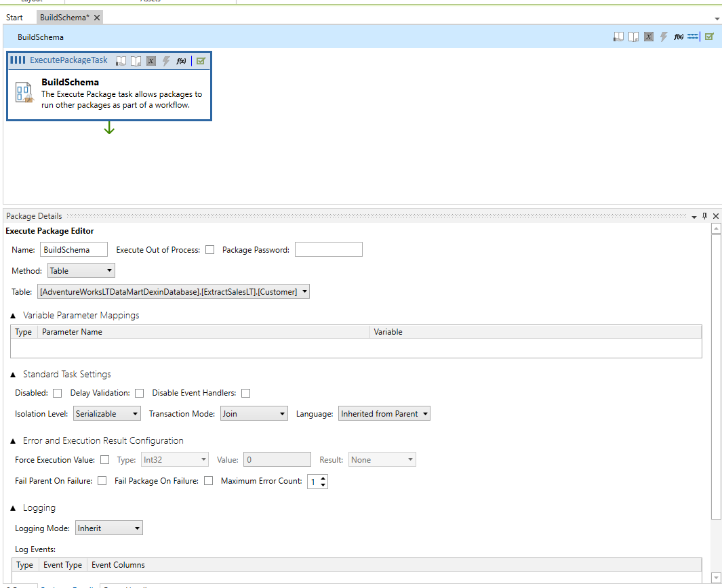Screen dimensions: 722x588
Task: Click Event Type column header in Log Events
Action: coord(62,564)
